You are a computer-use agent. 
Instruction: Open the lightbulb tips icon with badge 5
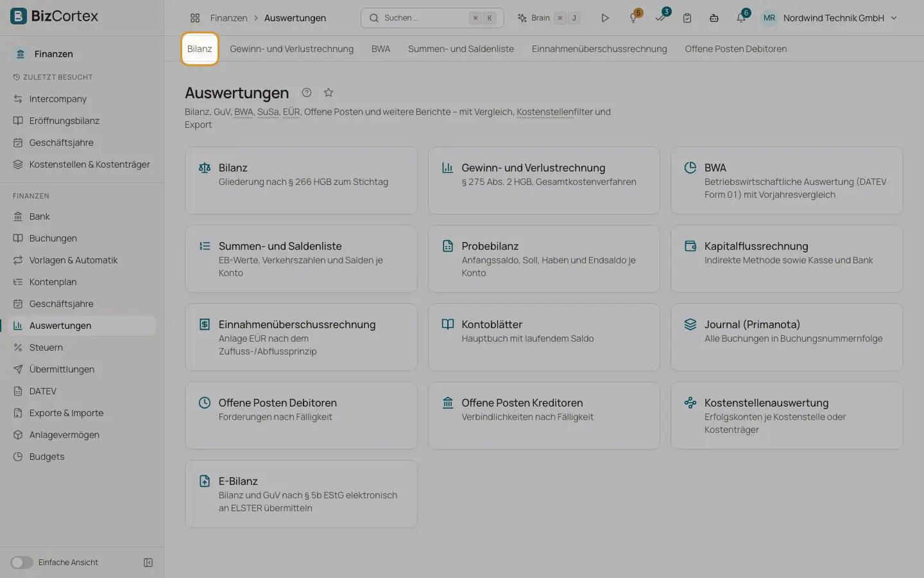pyautogui.click(x=633, y=18)
